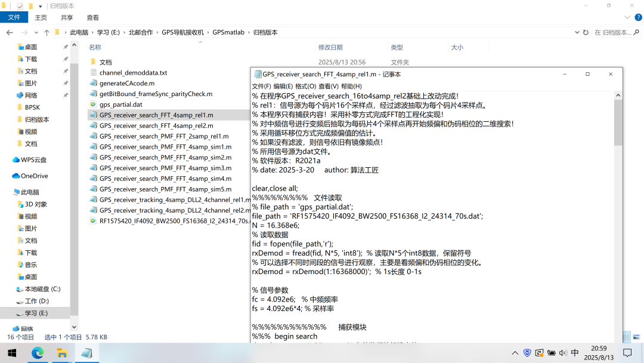Open OneDrive in the navigation pane
Image resolution: width=644 pixels, height=363 pixels.
tap(34, 176)
